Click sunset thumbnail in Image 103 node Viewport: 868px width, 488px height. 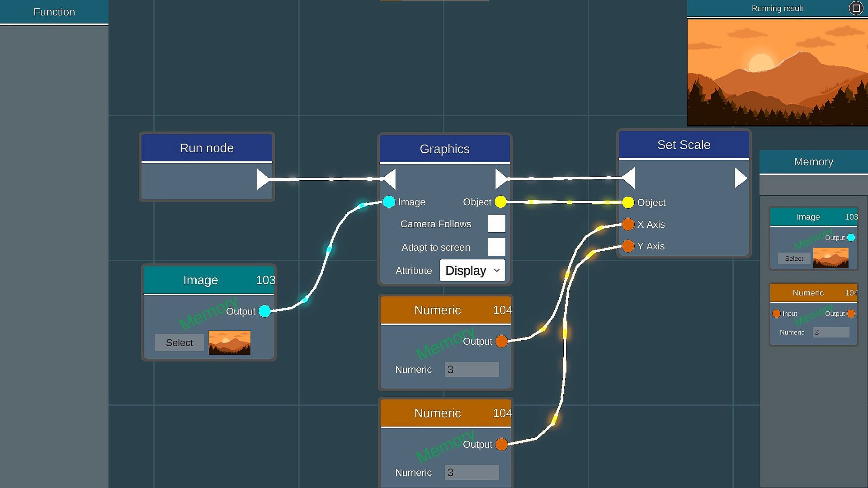click(x=229, y=343)
